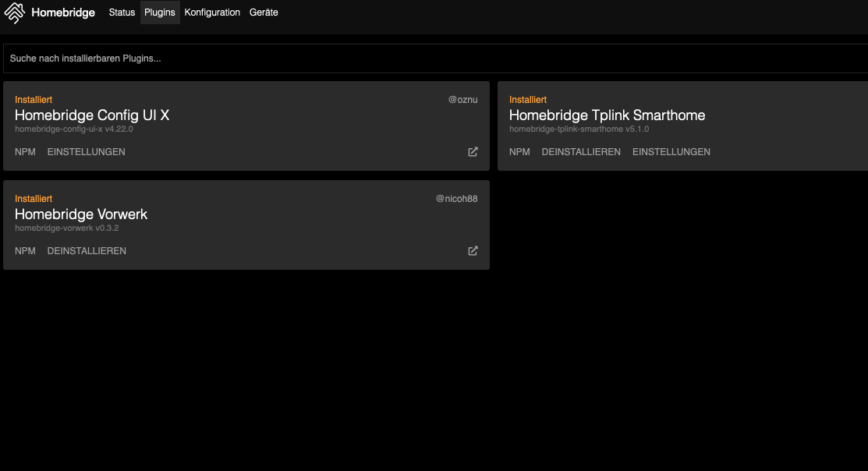This screenshot has height=471, width=868.
Task: Open the @nicoh88 author link
Action: (456, 199)
